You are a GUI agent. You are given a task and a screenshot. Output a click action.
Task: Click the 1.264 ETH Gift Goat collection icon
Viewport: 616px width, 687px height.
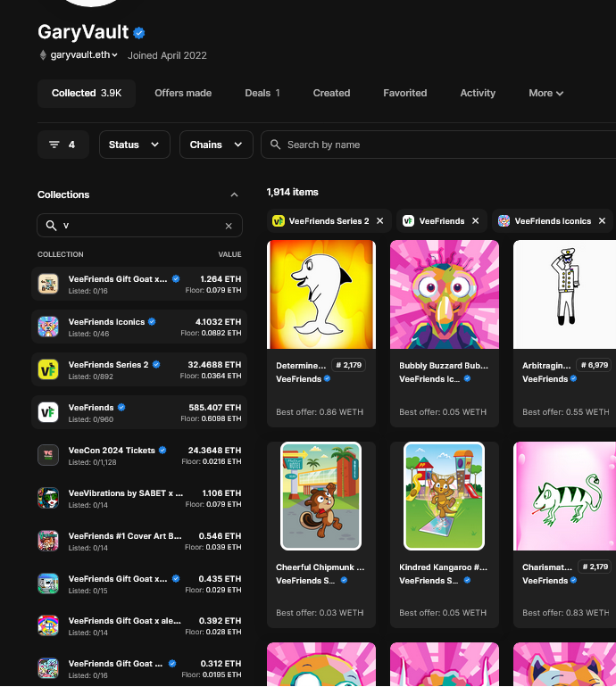pyautogui.click(x=48, y=284)
